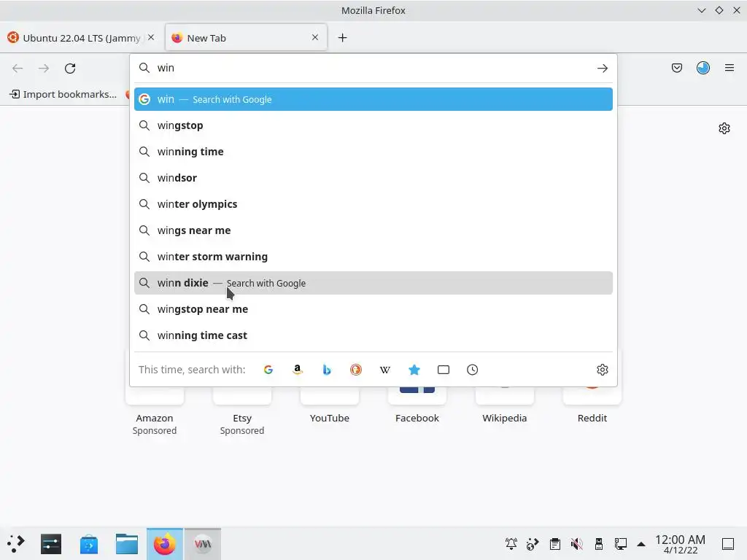Choose 'win — Search with Google' suggestion
The width and height of the screenshot is (747, 560).
coord(373,99)
